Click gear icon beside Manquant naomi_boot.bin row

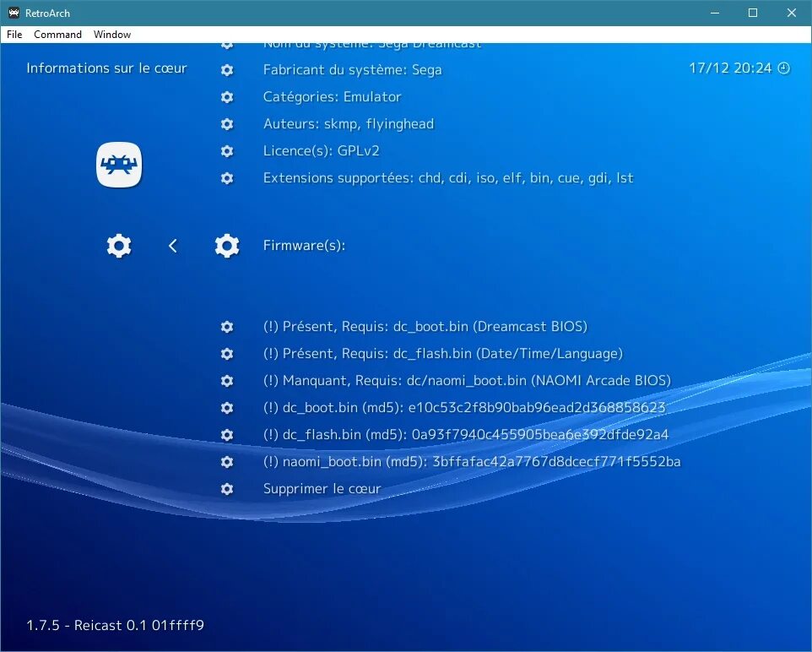click(227, 380)
